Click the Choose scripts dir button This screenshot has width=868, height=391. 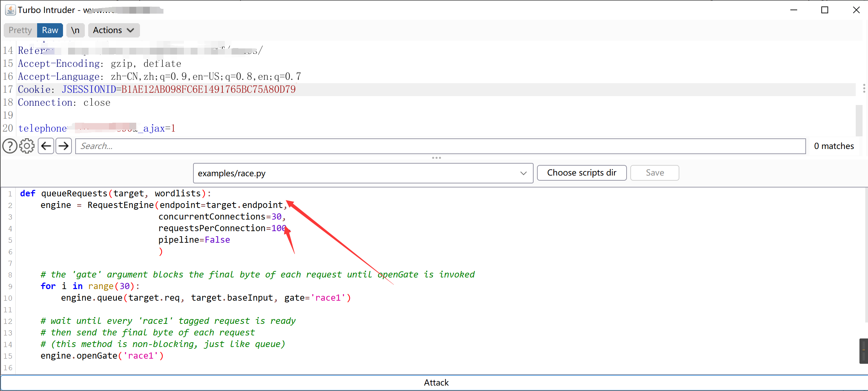tap(582, 173)
